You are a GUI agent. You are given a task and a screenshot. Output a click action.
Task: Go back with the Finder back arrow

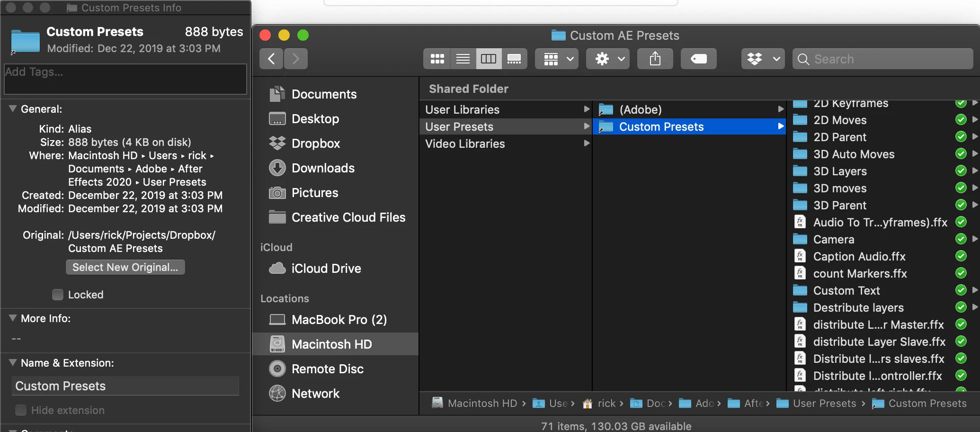271,59
